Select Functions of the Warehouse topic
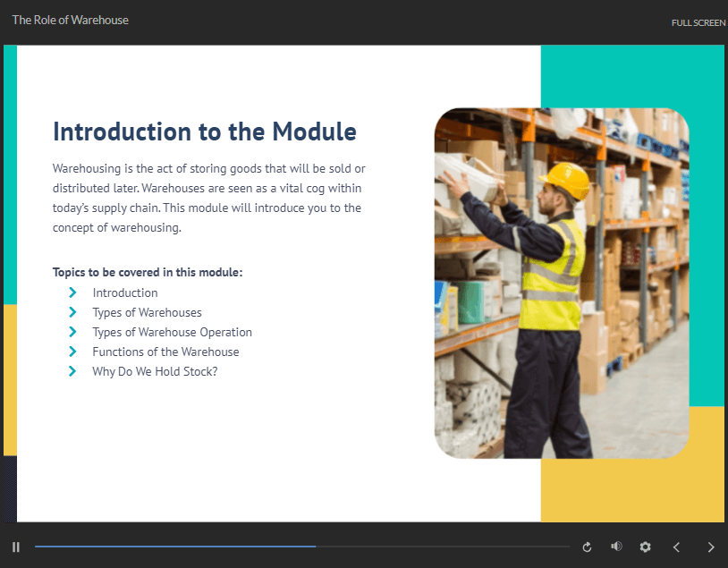728x568 pixels. coord(165,352)
